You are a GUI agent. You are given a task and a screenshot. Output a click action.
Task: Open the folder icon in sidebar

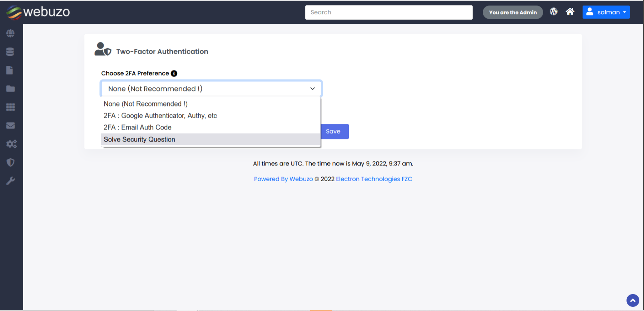[x=10, y=89]
